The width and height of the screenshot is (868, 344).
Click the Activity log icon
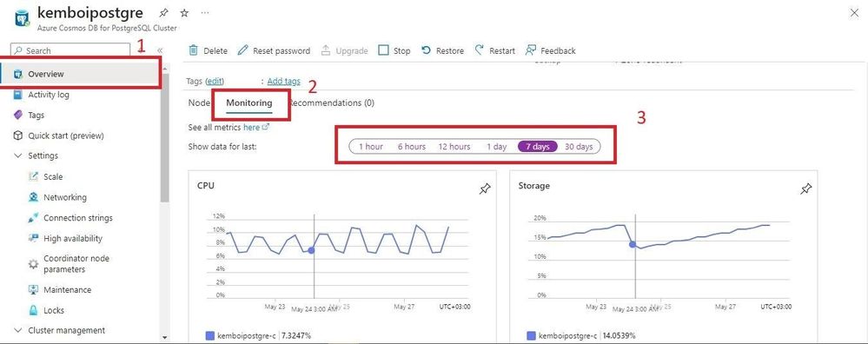pos(17,95)
